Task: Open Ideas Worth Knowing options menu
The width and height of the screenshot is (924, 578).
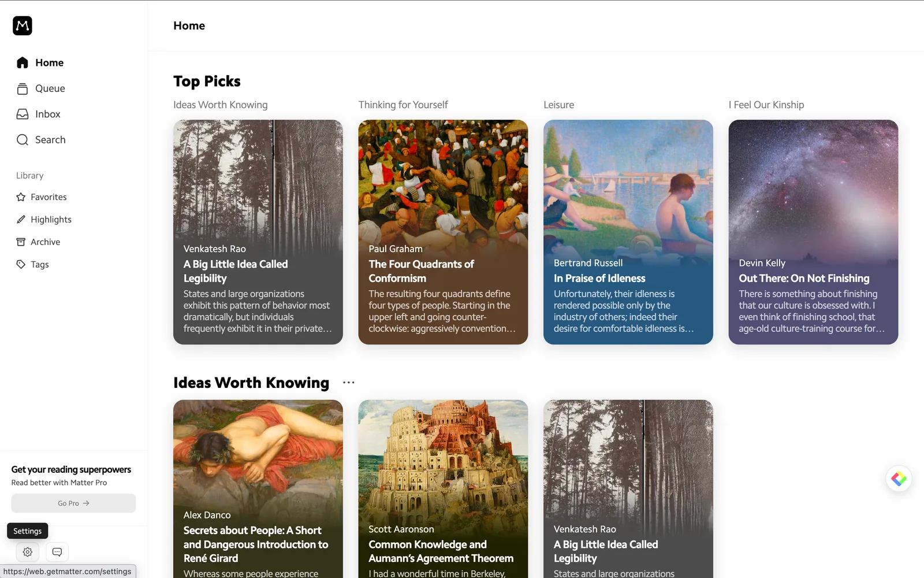Action: pyautogui.click(x=348, y=383)
